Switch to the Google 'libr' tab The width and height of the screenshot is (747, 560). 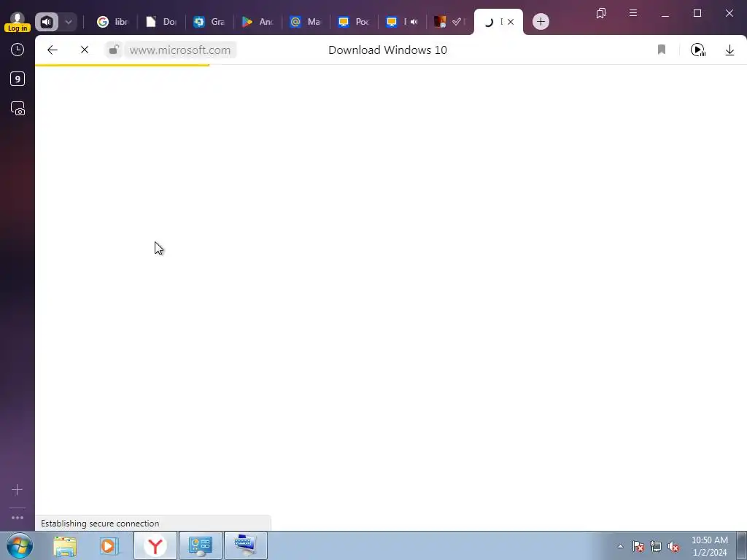pos(112,22)
